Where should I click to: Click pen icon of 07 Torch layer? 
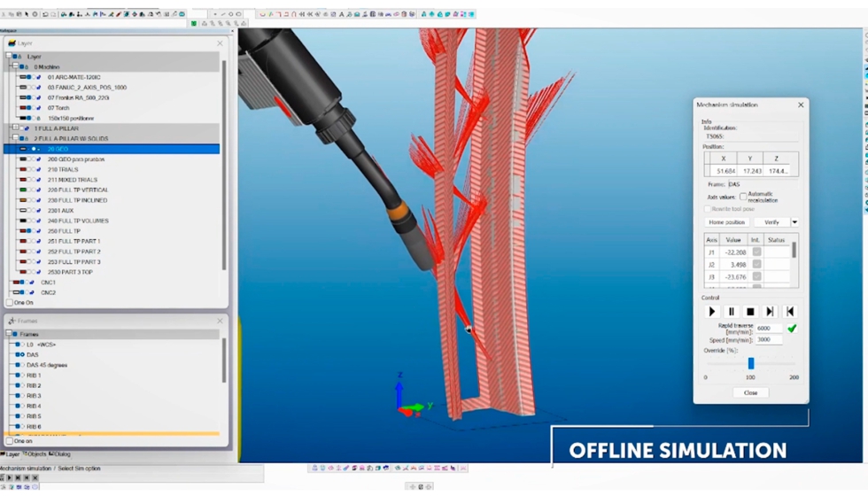click(x=38, y=108)
